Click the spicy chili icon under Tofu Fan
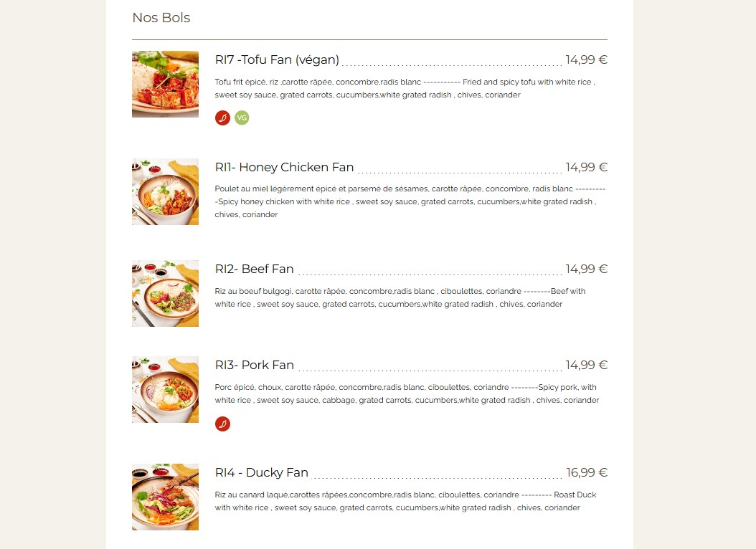The image size is (756, 549). click(x=222, y=118)
